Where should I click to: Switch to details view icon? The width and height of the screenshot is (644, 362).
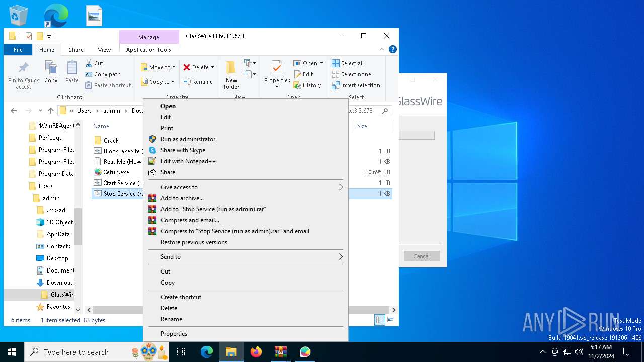click(380, 320)
